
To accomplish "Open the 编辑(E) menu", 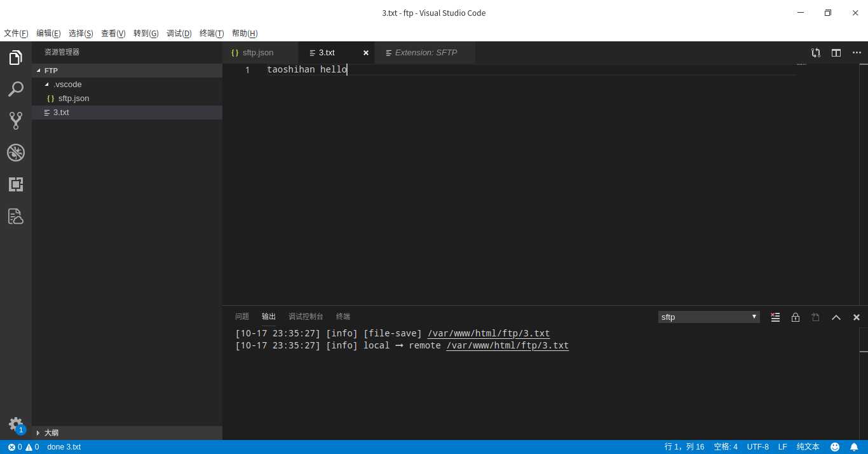I will tap(48, 33).
